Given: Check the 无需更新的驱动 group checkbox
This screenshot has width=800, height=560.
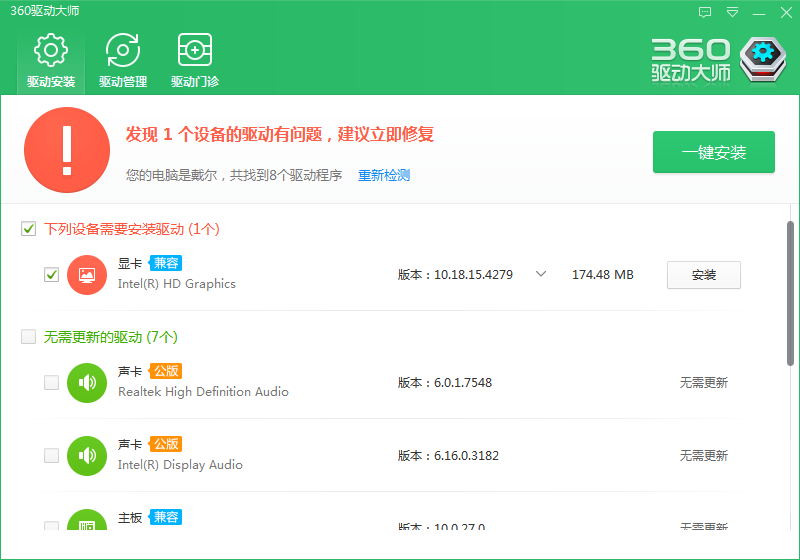Looking at the screenshot, I should pyautogui.click(x=29, y=337).
